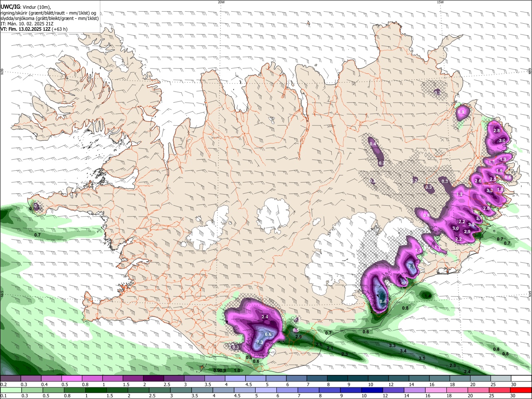Click the 1.9 value near the northeastern fjords
Screen dimensions: 532x399
[503, 159]
